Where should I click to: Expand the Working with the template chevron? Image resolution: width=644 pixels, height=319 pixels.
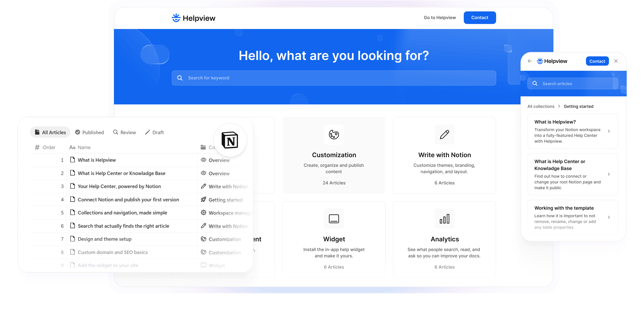[x=609, y=217]
